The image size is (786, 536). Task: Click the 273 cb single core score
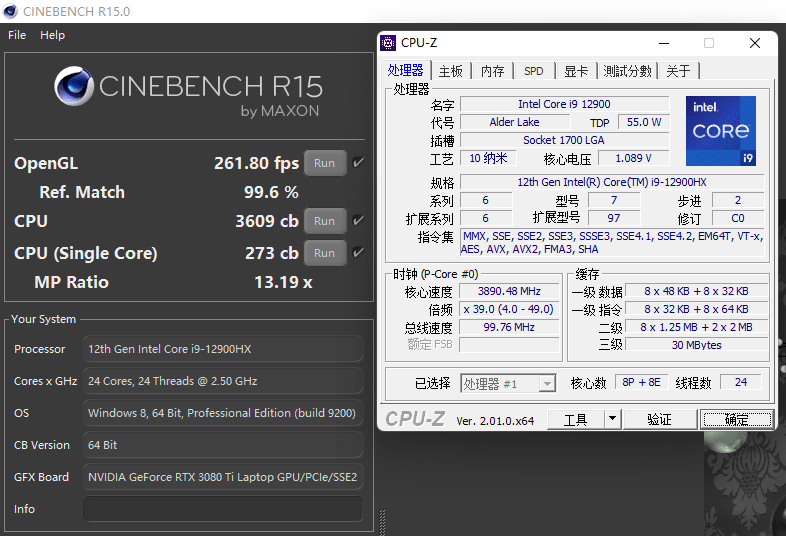click(272, 253)
